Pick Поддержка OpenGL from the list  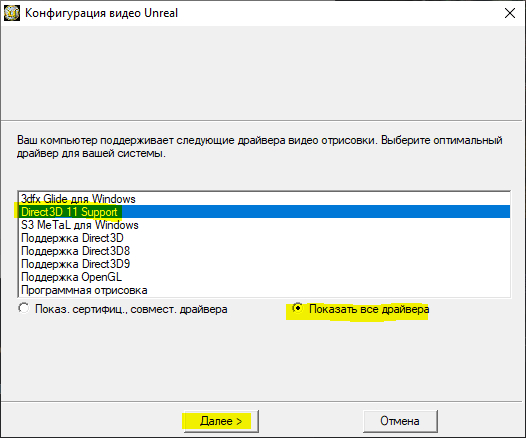click(x=264, y=277)
